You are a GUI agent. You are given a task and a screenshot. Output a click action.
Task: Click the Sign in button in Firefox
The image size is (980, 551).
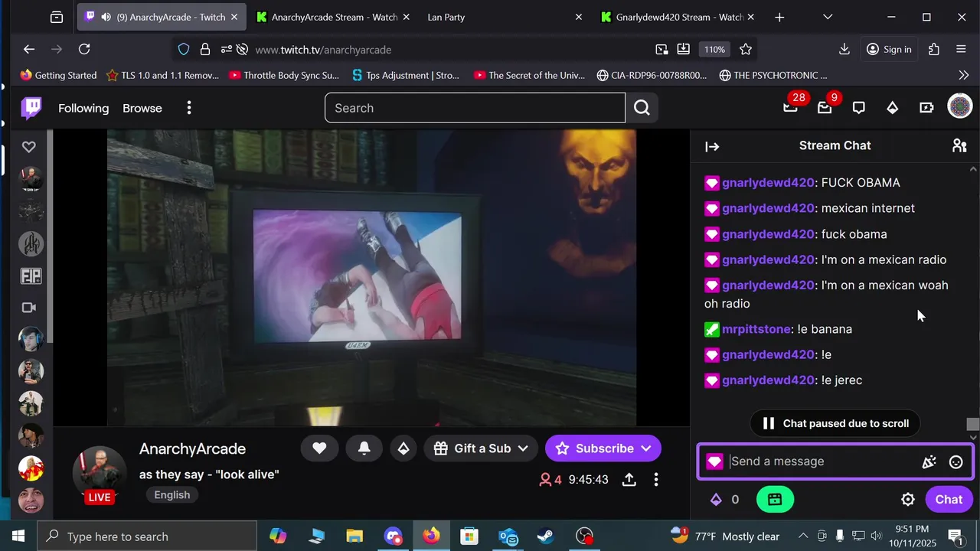point(889,49)
